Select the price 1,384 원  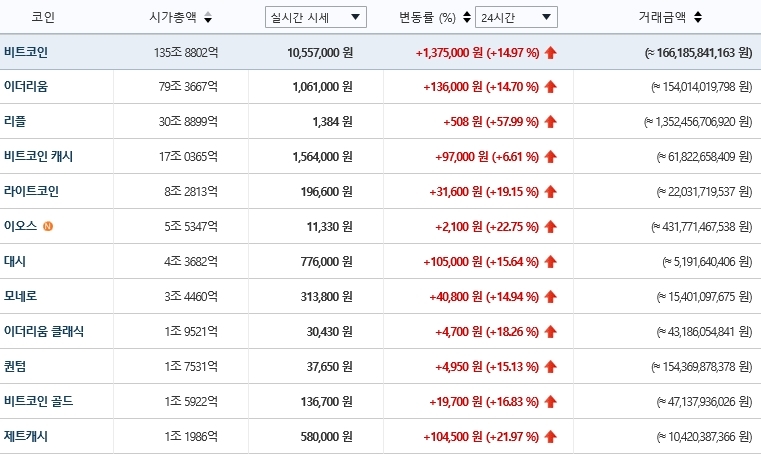click(x=332, y=122)
